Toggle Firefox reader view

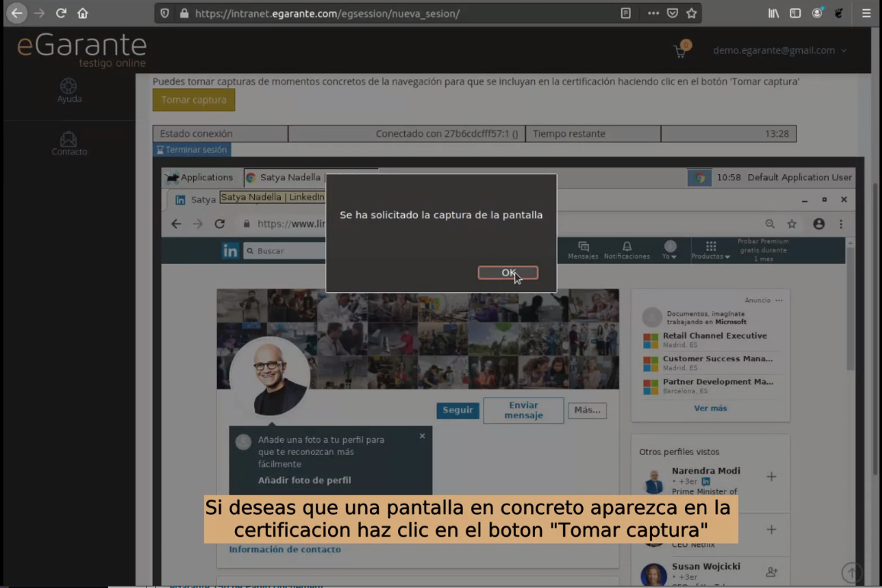point(626,13)
